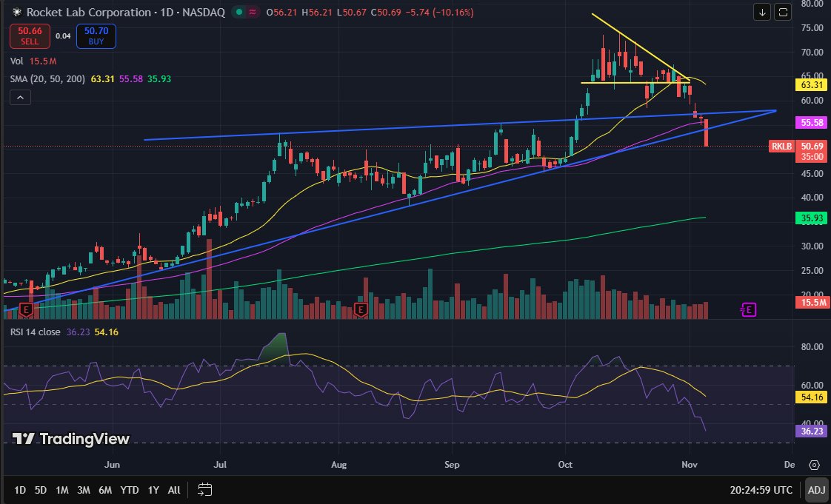Image resolution: width=831 pixels, height=504 pixels.
Task: Open chart settings via the gear icon
Action: (815, 465)
